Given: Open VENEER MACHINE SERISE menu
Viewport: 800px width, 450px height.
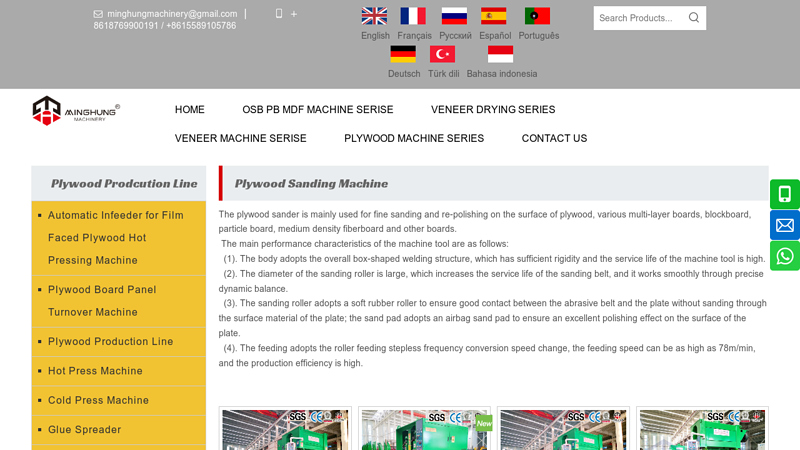Looking at the screenshot, I should tap(240, 139).
